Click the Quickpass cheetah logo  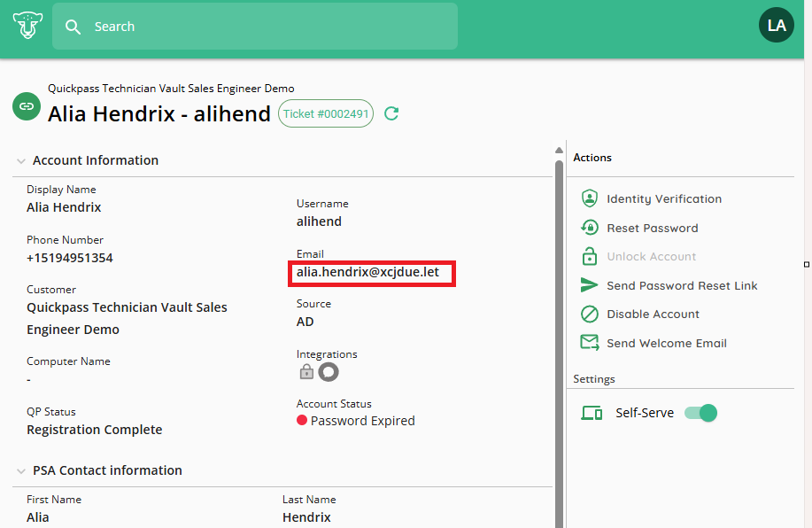pyautogui.click(x=27, y=26)
